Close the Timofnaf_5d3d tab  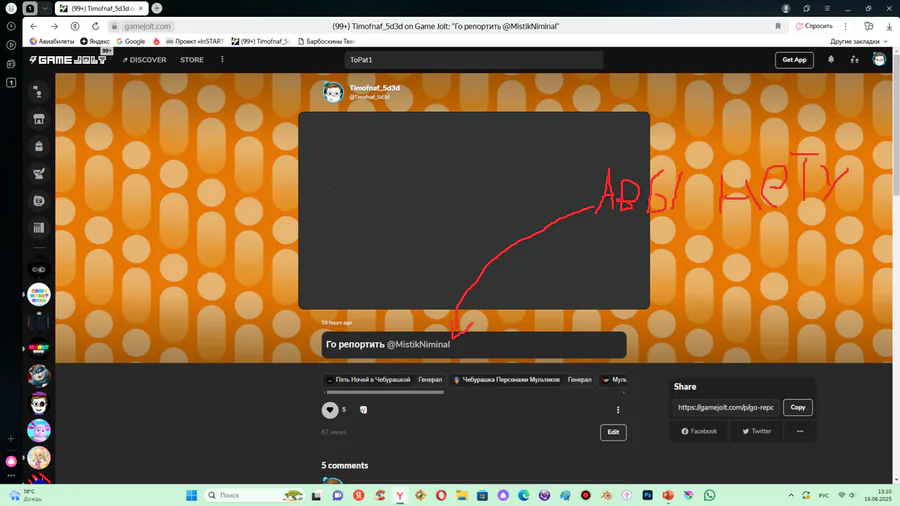pyautogui.click(x=141, y=9)
